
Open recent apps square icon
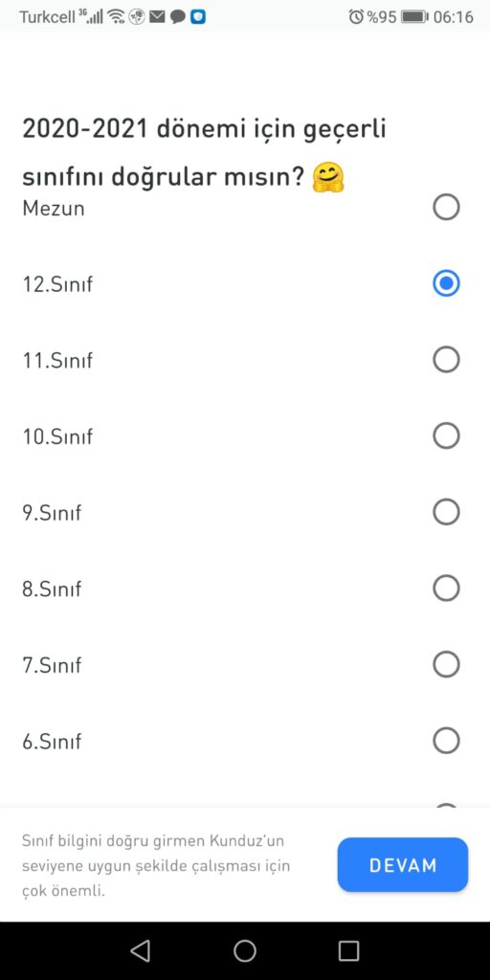point(348,950)
